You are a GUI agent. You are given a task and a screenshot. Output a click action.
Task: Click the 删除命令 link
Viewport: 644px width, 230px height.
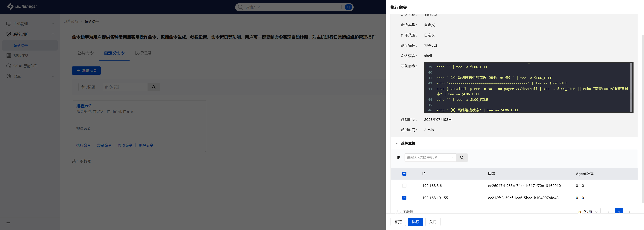146,145
